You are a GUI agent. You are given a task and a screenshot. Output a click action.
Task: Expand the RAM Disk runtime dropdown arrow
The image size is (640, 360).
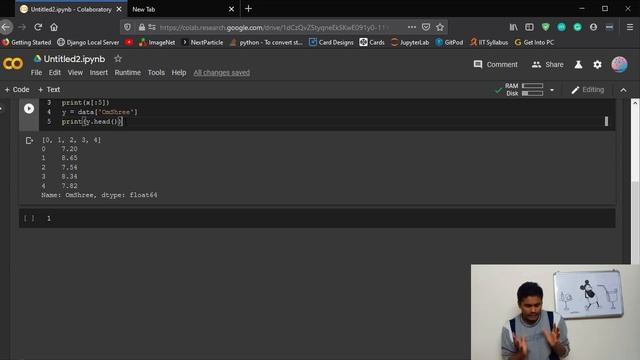[x=552, y=90]
